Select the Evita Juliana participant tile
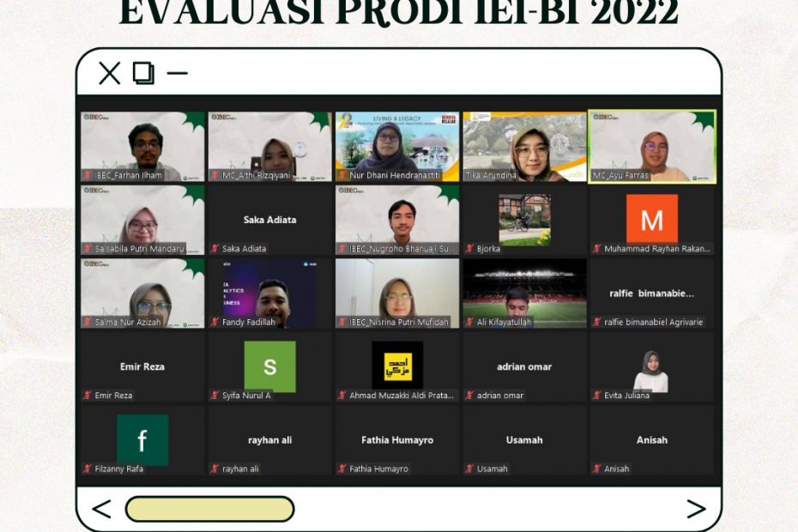The height and width of the screenshot is (532, 798). pyautogui.click(x=651, y=366)
